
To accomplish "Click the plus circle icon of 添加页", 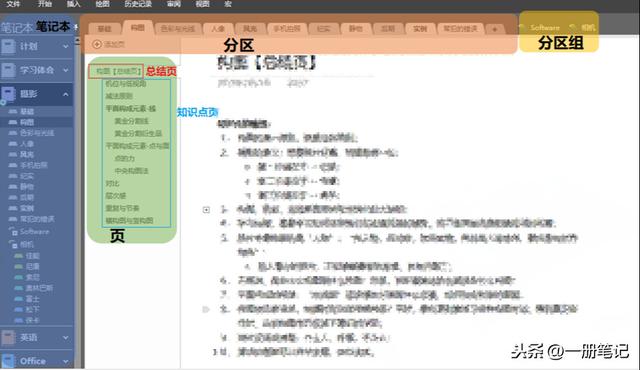I will tap(97, 44).
